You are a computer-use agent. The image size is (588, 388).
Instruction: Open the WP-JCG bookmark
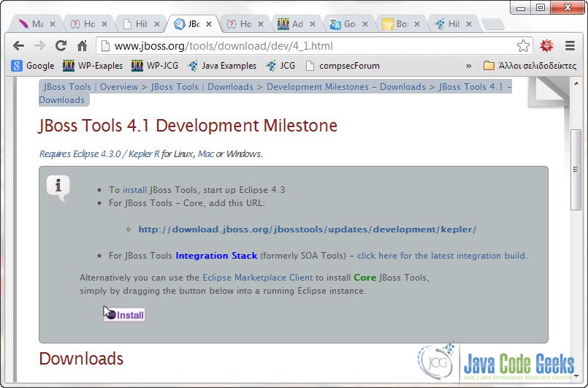[155, 66]
